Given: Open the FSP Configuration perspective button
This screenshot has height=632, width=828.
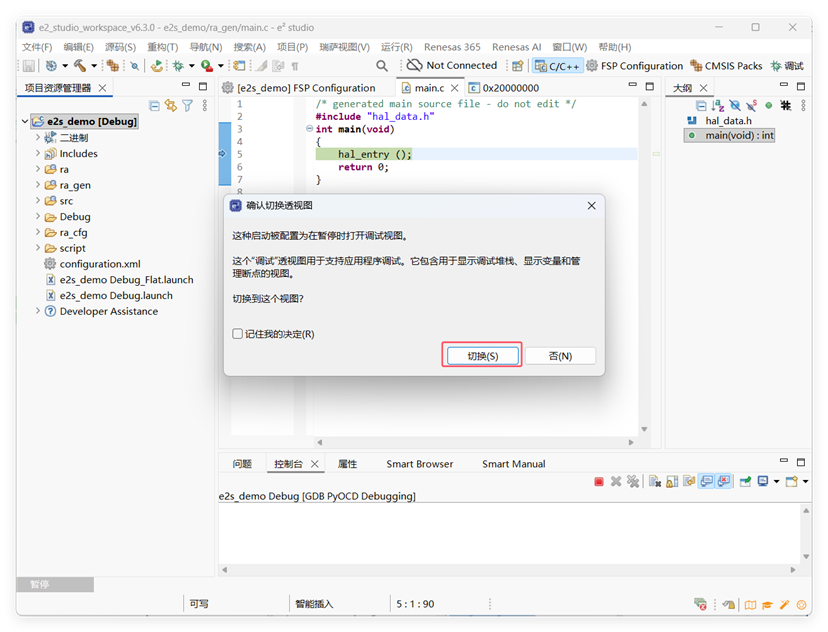Looking at the screenshot, I should click(635, 66).
